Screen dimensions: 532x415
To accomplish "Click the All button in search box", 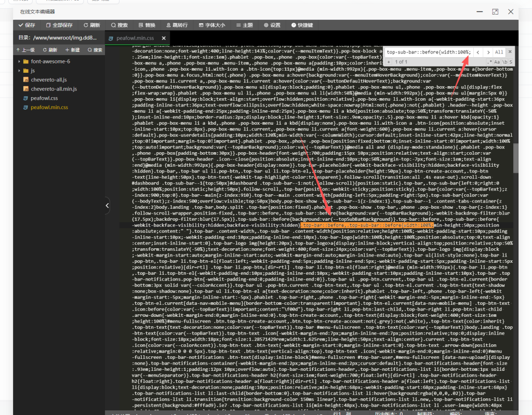I will (499, 52).
